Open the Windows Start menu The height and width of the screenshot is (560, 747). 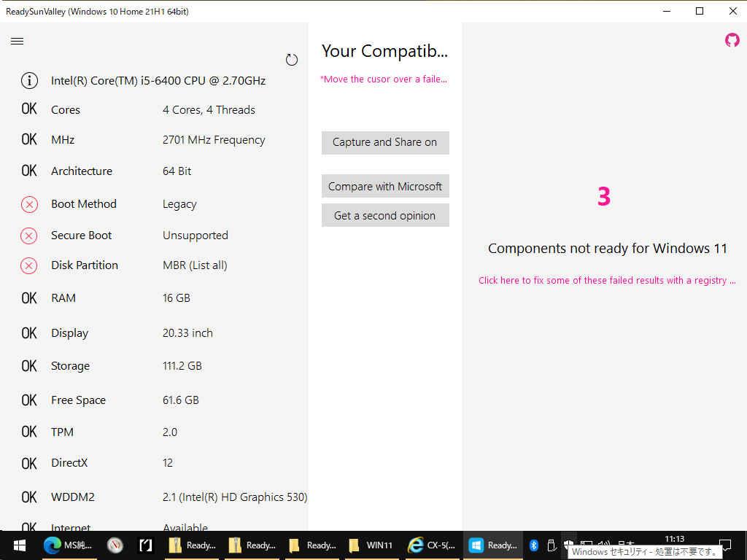point(19,545)
